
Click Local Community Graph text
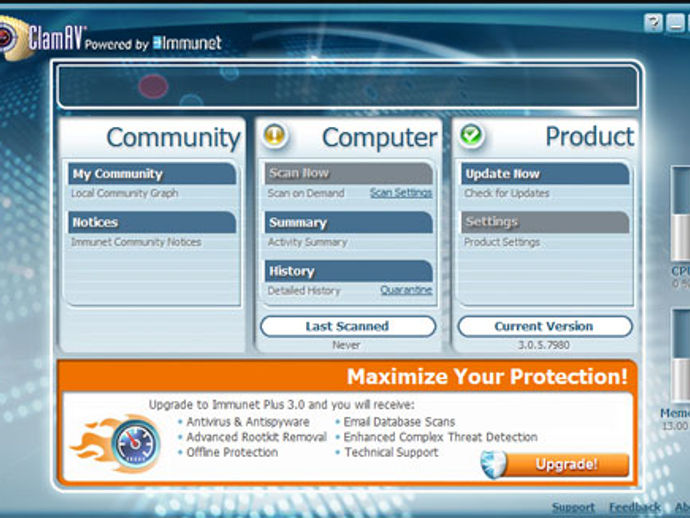(125, 193)
